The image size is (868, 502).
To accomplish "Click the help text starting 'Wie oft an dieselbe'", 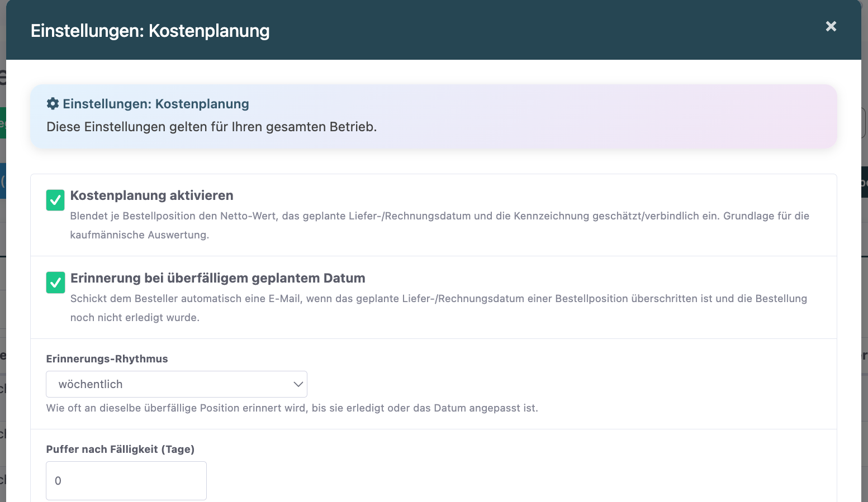I will coord(292,408).
